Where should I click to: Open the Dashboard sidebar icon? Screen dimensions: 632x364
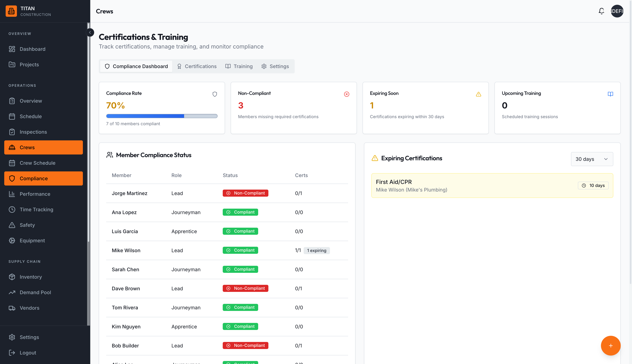tap(12, 49)
